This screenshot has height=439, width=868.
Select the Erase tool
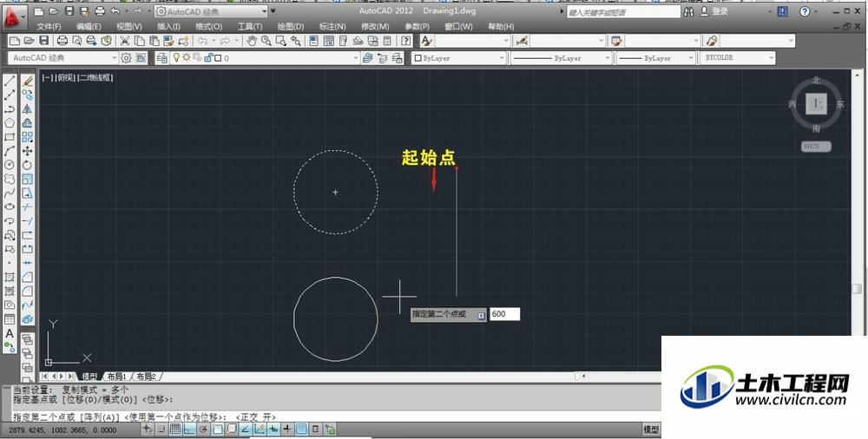[x=28, y=81]
